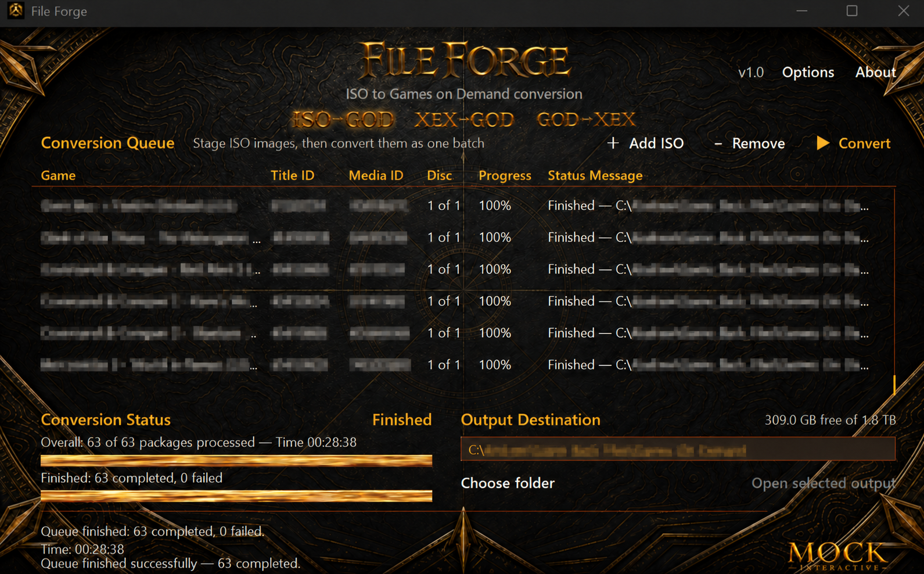The image size is (924, 574).
Task: Minimize the File Forge window
Action: pyautogui.click(x=801, y=11)
